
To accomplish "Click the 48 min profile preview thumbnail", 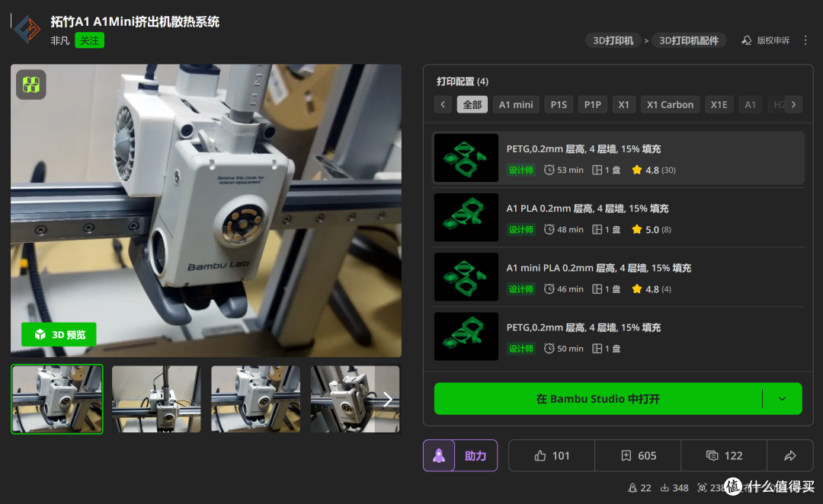I will click(466, 217).
